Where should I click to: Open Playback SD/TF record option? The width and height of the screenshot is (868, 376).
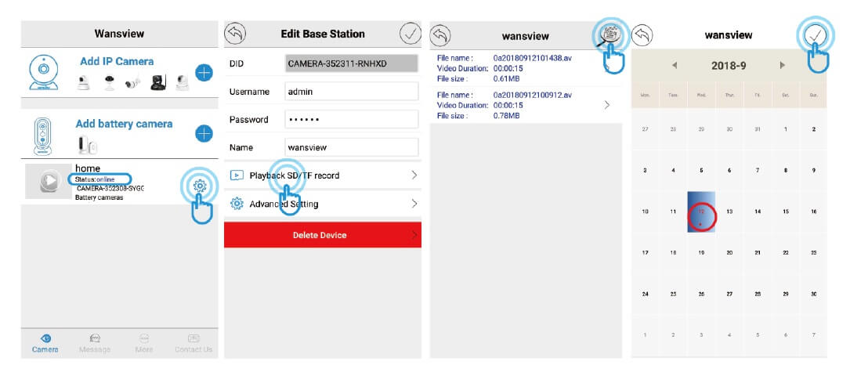click(x=323, y=175)
